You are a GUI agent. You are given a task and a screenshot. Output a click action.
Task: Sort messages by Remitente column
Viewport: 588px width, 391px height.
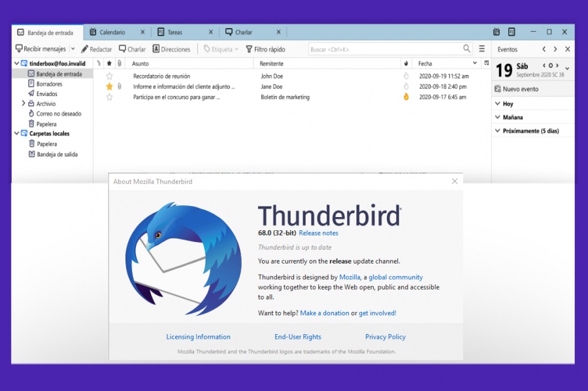(272, 64)
